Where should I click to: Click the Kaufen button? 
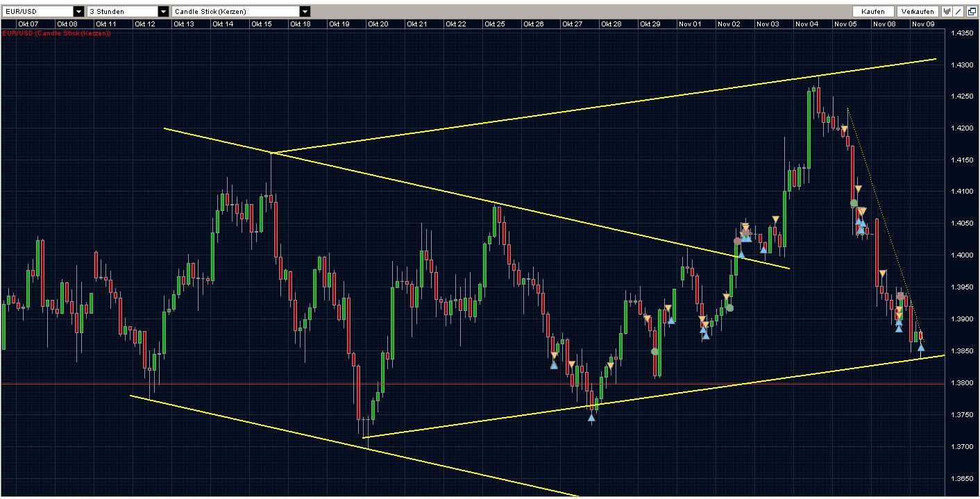[x=872, y=10]
